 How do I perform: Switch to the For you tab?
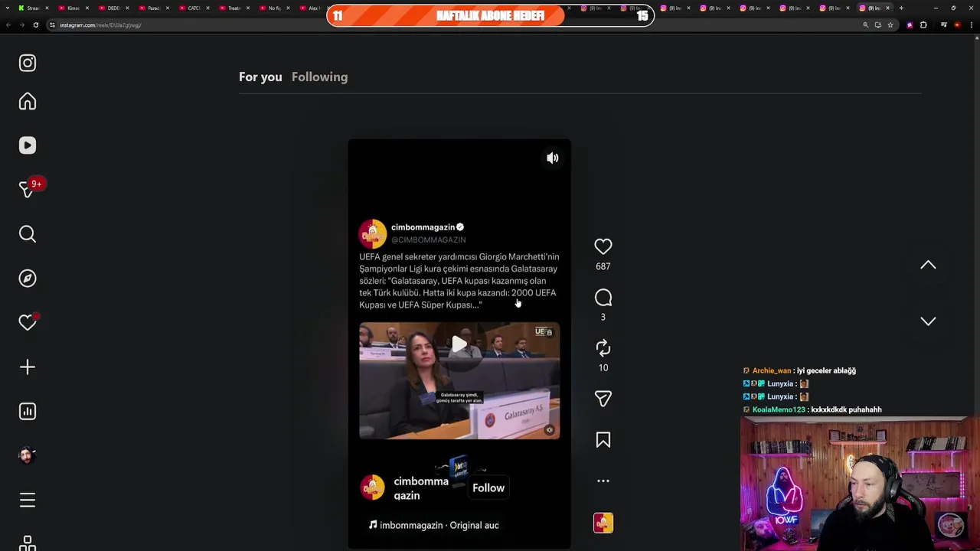(x=260, y=77)
